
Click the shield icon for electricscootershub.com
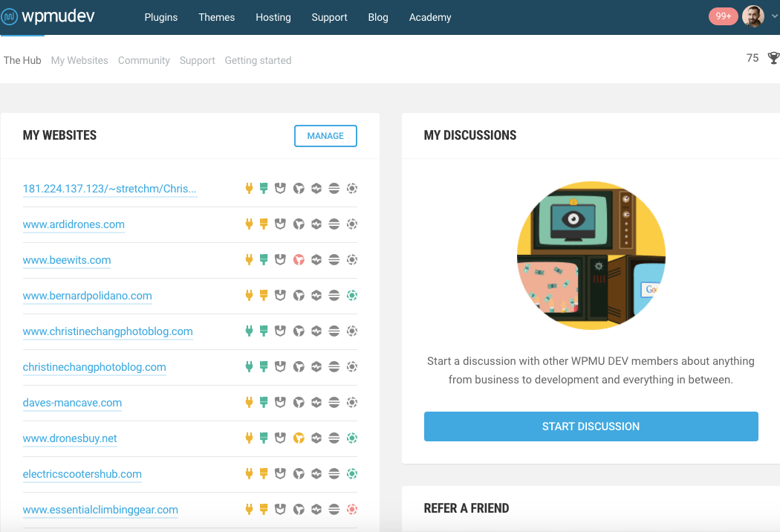pos(281,474)
